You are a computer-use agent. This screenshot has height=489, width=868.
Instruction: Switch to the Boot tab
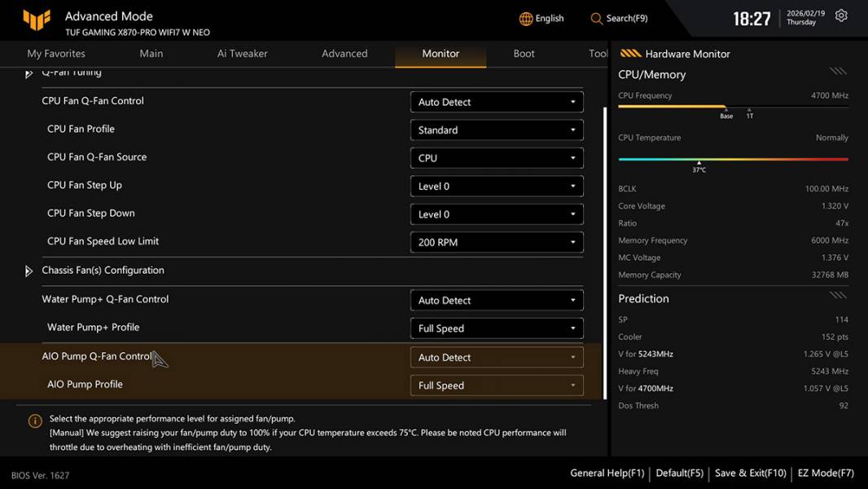pyautogui.click(x=524, y=54)
